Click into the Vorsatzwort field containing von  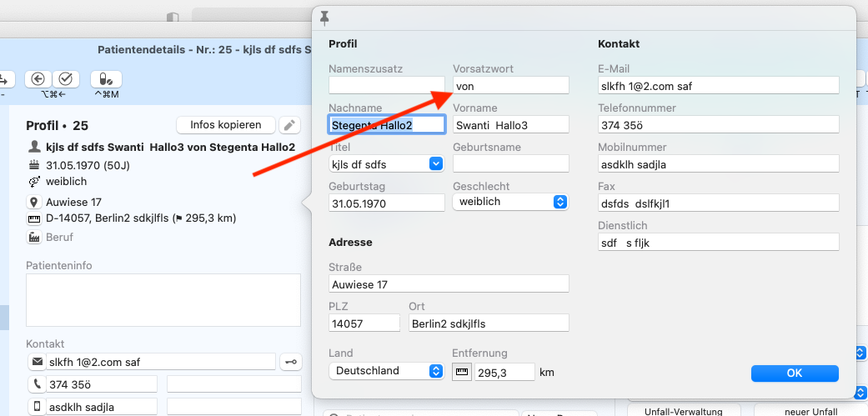510,86
